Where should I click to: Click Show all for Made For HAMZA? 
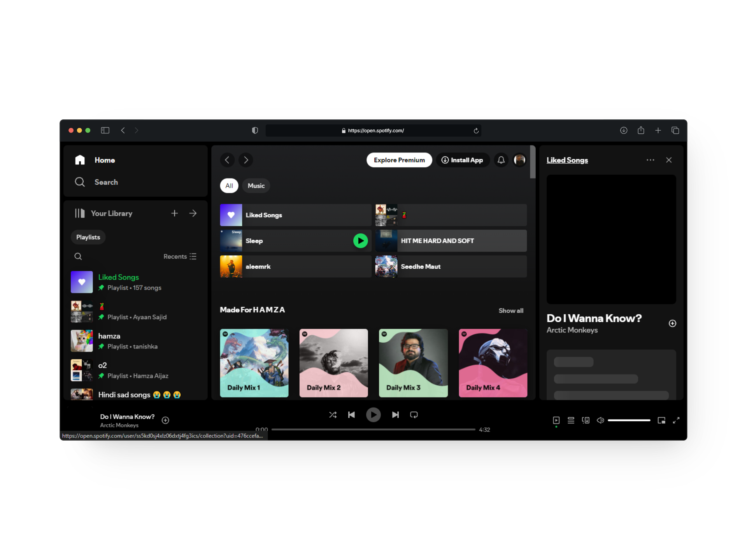tap(510, 310)
